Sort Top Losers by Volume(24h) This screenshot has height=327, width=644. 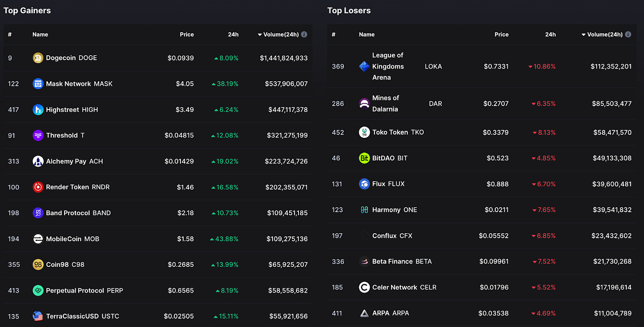602,34
